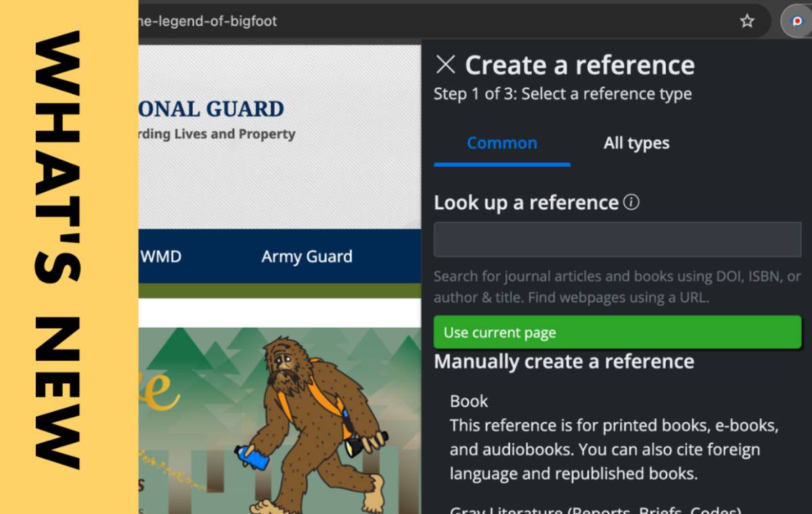The height and width of the screenshot is (514, 812).
Task: Click the info icon beside Look up a reference
Action: click(631, 202)
